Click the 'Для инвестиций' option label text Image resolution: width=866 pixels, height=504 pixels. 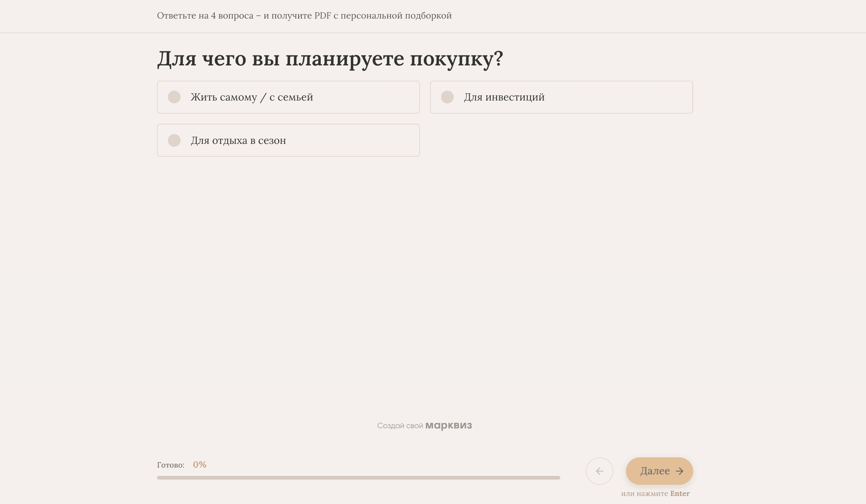point(504,97)
